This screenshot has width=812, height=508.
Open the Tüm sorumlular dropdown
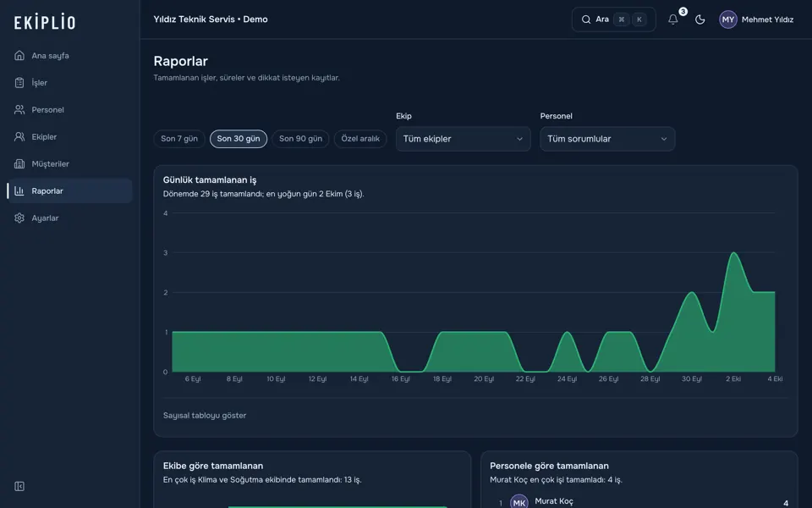607,139
